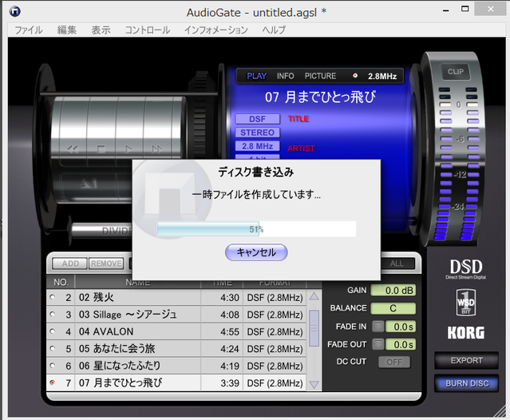Click the BALANCE C value field

393,308
